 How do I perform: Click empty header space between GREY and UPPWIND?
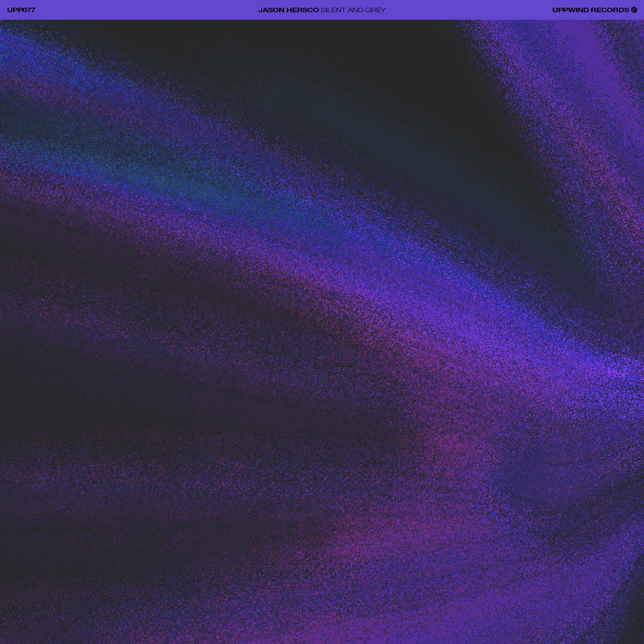point(467,10)
